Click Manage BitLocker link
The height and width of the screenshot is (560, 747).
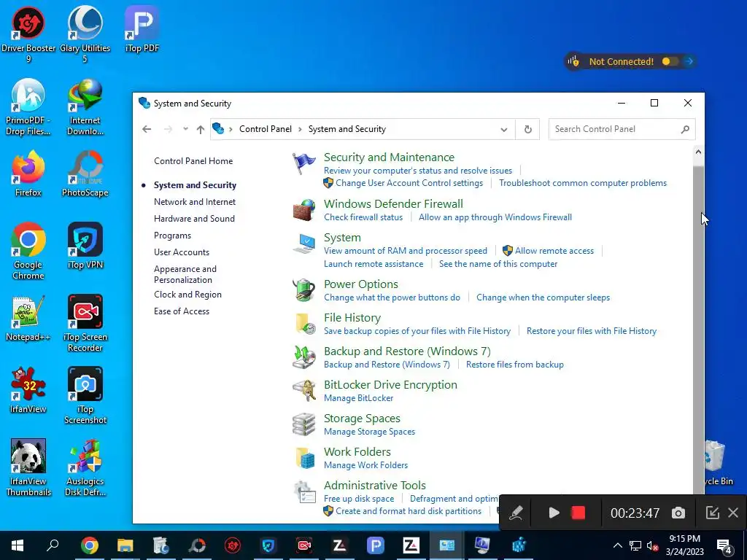(x=358, y=398)
